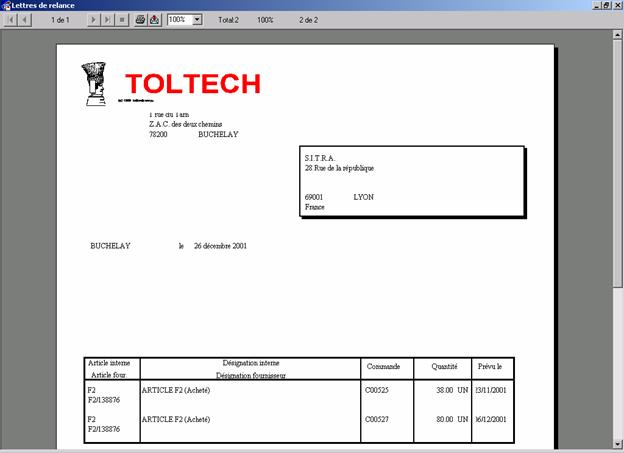Click the quantity 38.00 UN

(452, 390)
